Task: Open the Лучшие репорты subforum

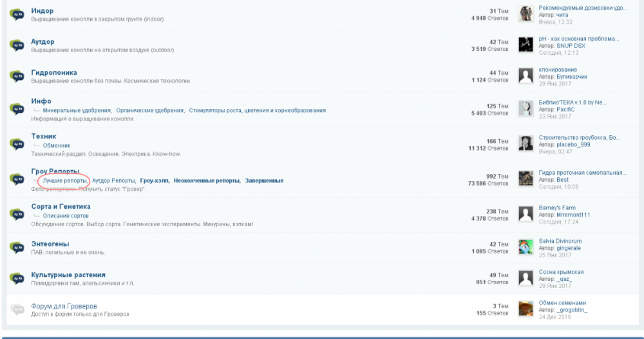Action: coord(65,181)
